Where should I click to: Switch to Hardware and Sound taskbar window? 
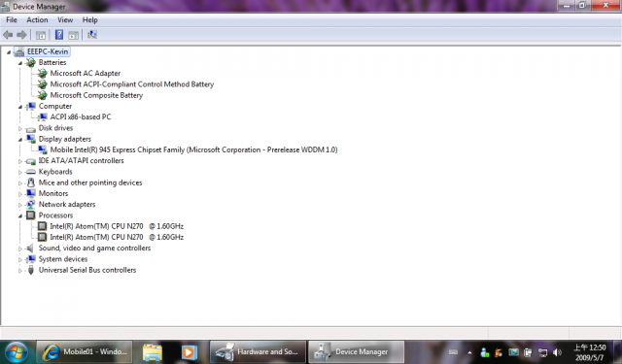point(258,351)
